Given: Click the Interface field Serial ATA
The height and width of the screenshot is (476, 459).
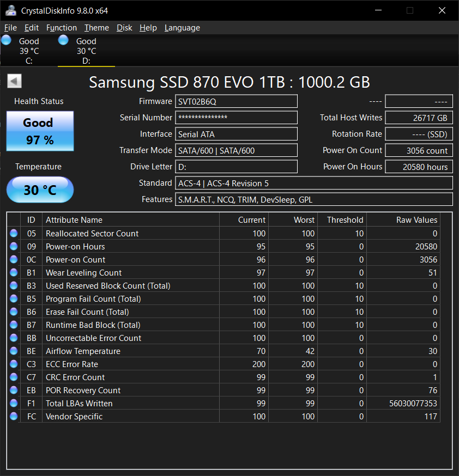Looking at the screenshot, I should click(237, 134).
